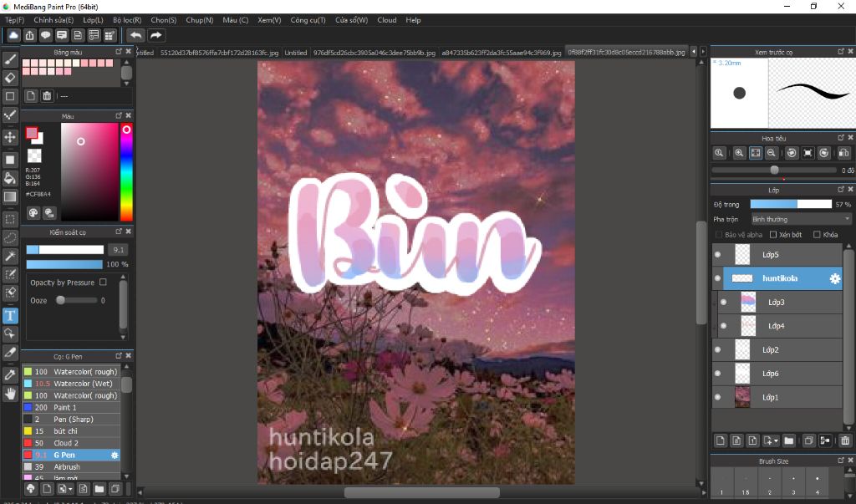This screenshot has width=856, height=504.
Task: Select the Lasso tool
Action: click(10, 238)
